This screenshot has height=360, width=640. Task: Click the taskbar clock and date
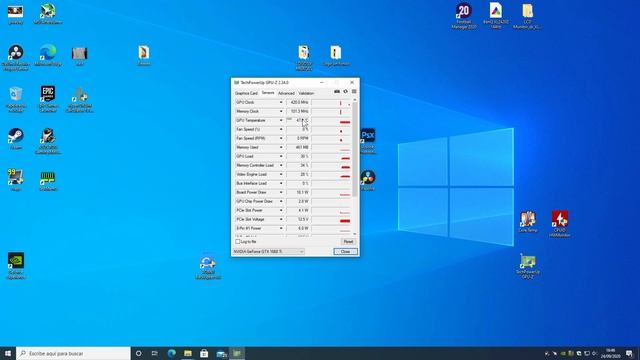tap(611, 353)
